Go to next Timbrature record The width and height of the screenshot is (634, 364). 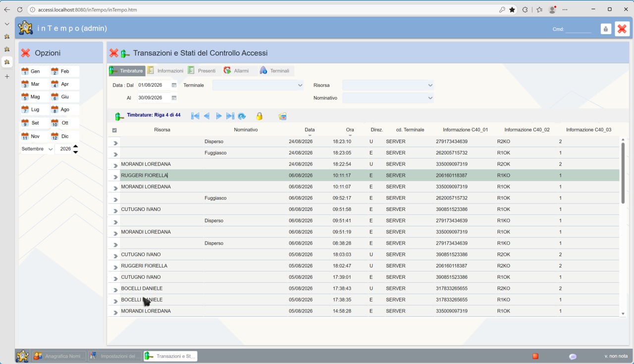218,116
